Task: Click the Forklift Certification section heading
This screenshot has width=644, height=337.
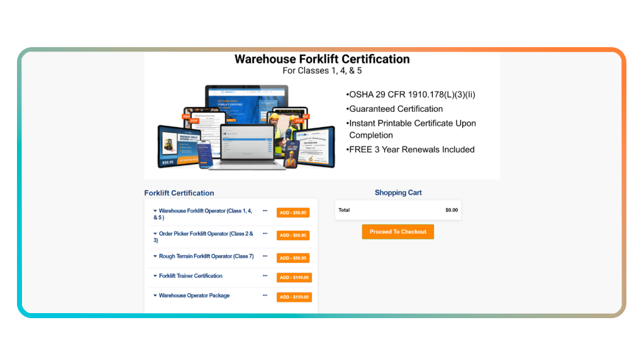Action: point(179,193)
